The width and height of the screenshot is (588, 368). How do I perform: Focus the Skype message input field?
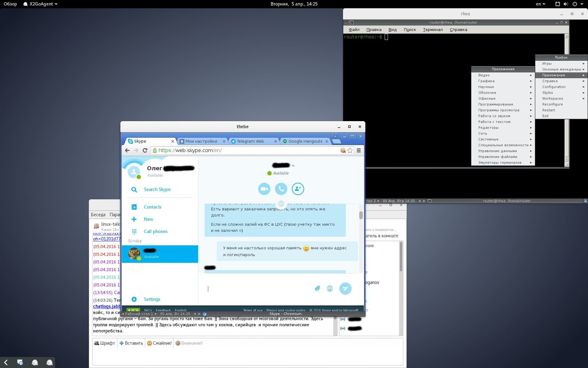tap(259, 289)
